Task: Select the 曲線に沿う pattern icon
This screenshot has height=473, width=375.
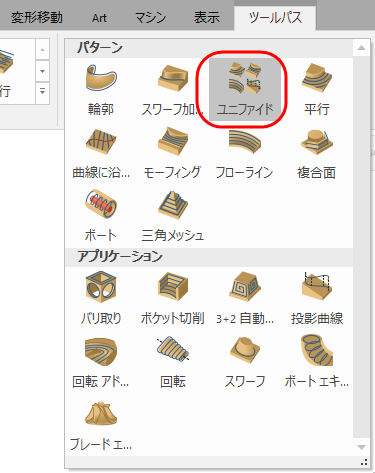Action: coord(101,153)
